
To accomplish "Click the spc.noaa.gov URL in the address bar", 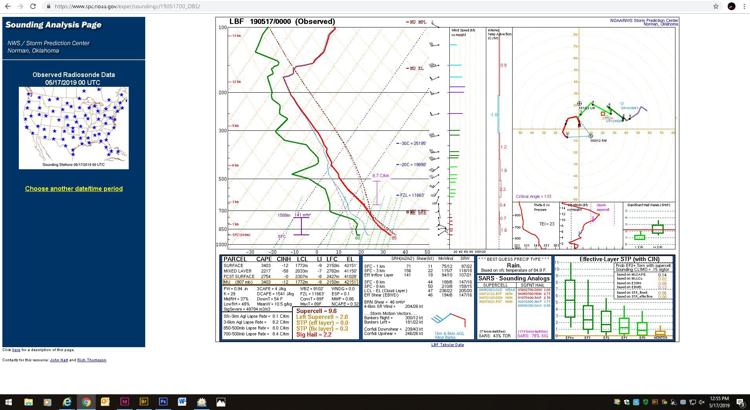I will [127, 7].
